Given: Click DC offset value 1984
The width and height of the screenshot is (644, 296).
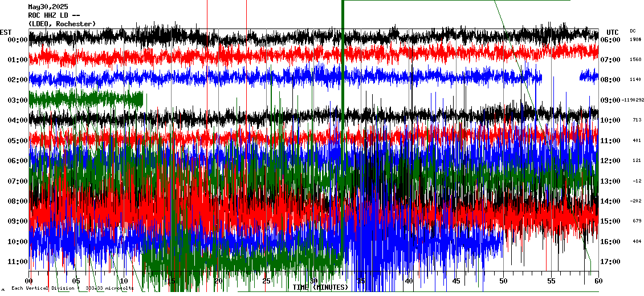Looking at the screenshot, I should tap(636, 40).
